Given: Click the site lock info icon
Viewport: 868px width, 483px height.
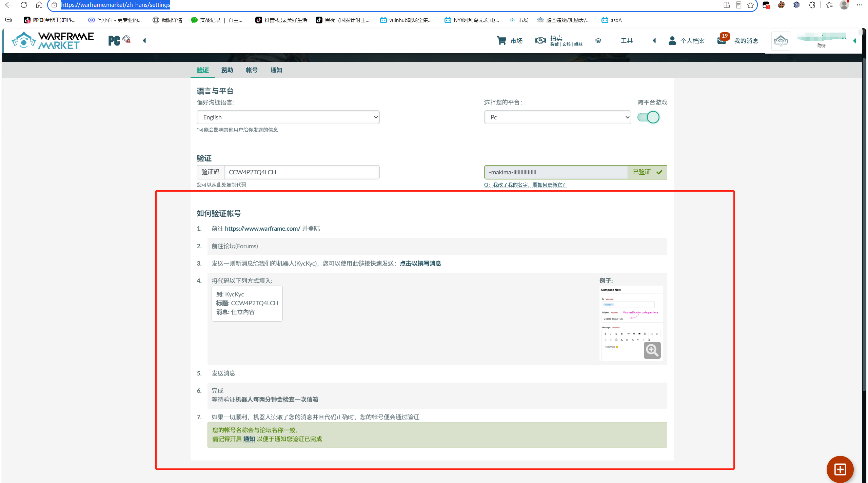Looking at the screenshot, I should pyautogui.click(x=54, y=5).
